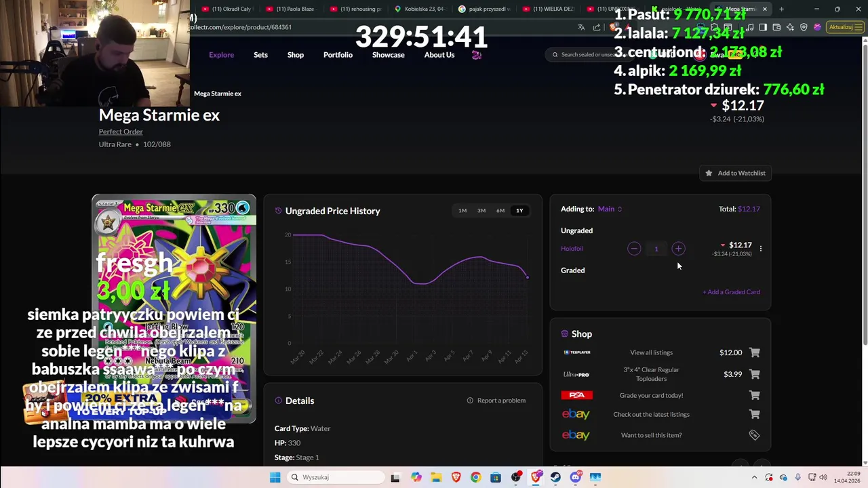
Task: Click the icon right of About Us
Action: 477,55
